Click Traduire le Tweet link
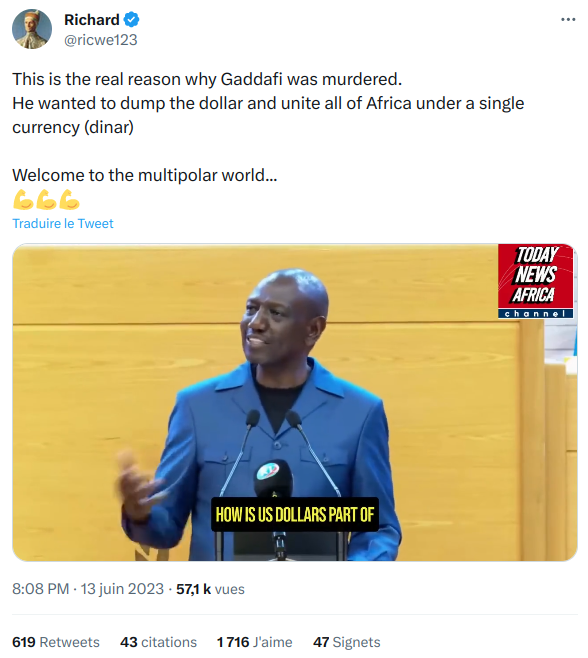The image size is (588, 658). tap(63, 223)
